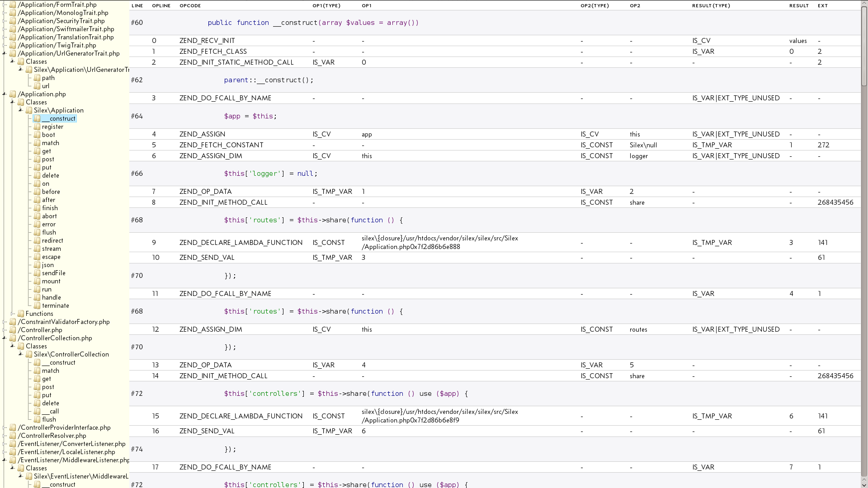Select the OPCODE column header
868x488 pixels.
click(190, 6)
